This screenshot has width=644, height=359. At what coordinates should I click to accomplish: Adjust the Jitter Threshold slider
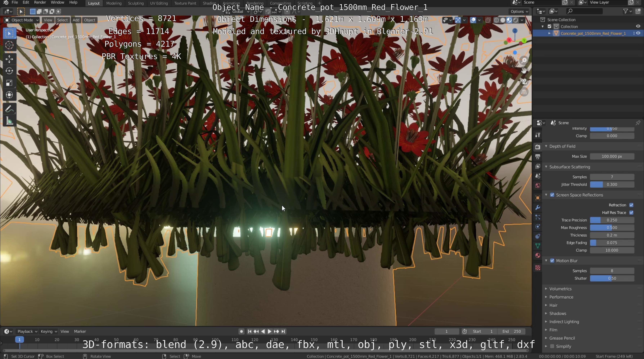pos(612,184)
